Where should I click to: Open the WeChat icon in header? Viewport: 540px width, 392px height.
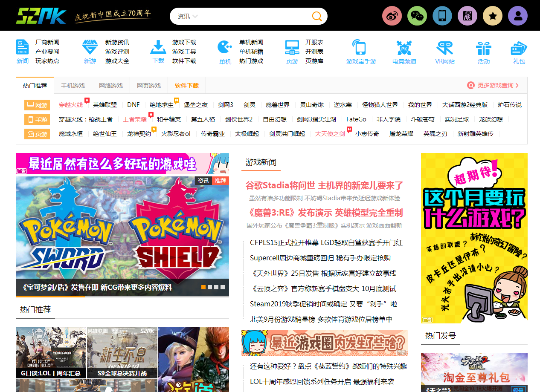[x=417, y=16]
